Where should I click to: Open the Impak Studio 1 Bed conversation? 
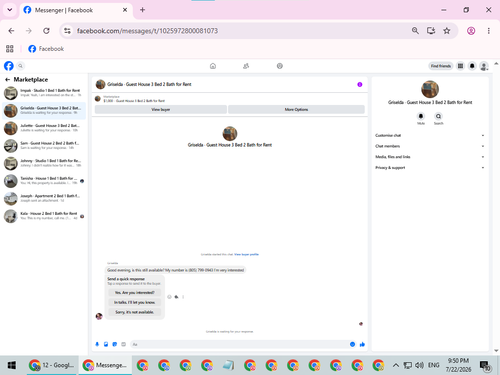pos(44,93)
